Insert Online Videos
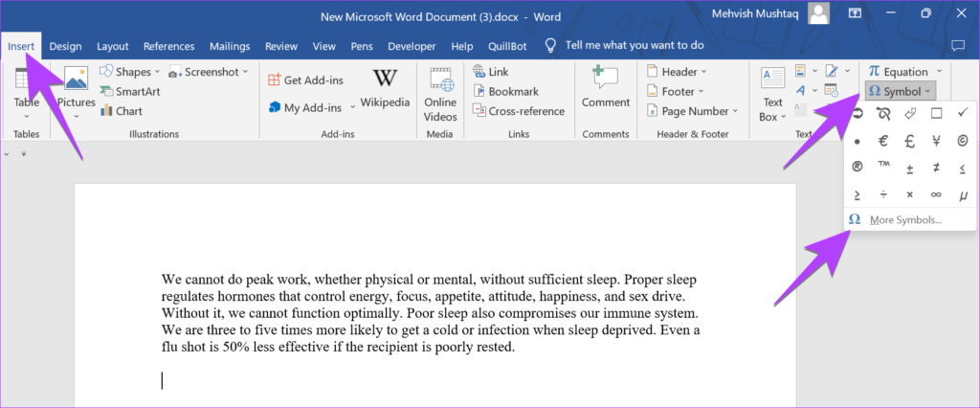 440,94
